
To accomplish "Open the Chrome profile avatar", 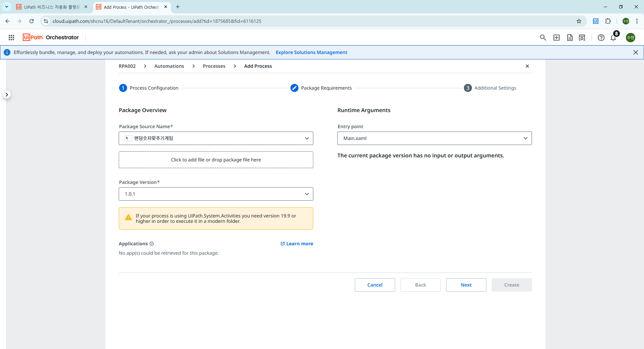I will [626, 21].
